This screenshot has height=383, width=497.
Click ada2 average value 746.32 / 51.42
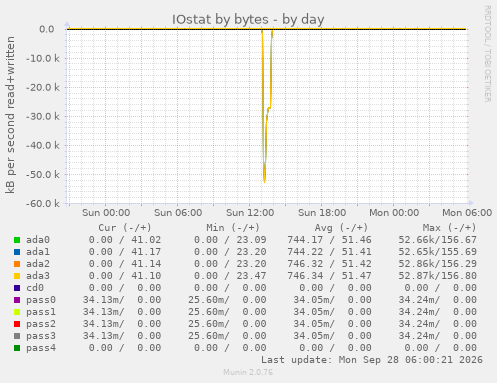[x=329, y=264]
